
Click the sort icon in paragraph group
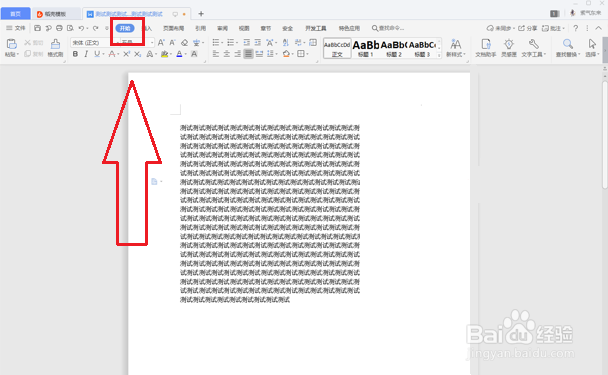tap(286, 42)
